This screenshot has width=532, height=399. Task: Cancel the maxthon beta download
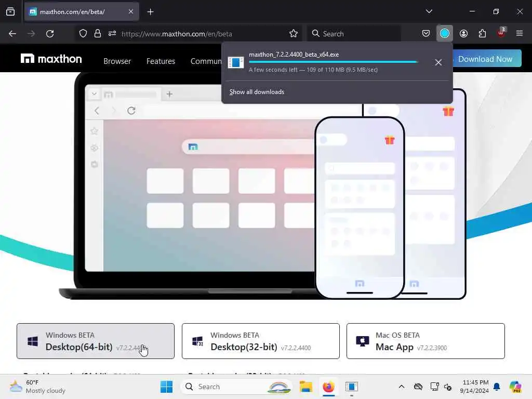pos(438,62)
